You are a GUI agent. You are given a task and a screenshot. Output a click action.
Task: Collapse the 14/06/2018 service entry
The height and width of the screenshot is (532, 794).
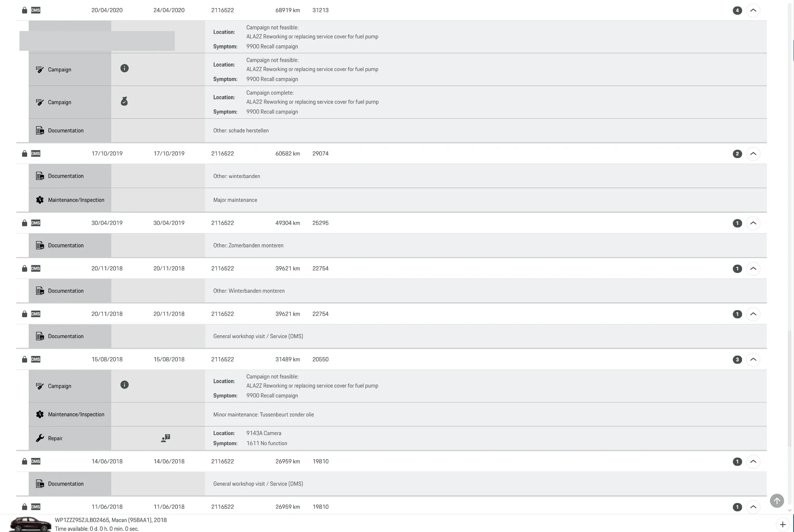(753, 461)
